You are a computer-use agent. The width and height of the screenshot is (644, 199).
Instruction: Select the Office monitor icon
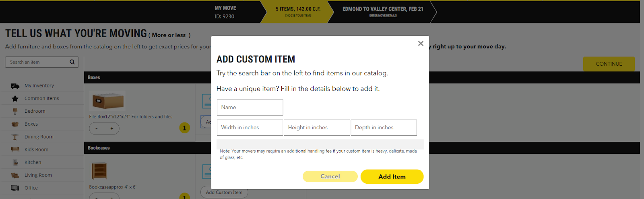[x=15, y=188]
